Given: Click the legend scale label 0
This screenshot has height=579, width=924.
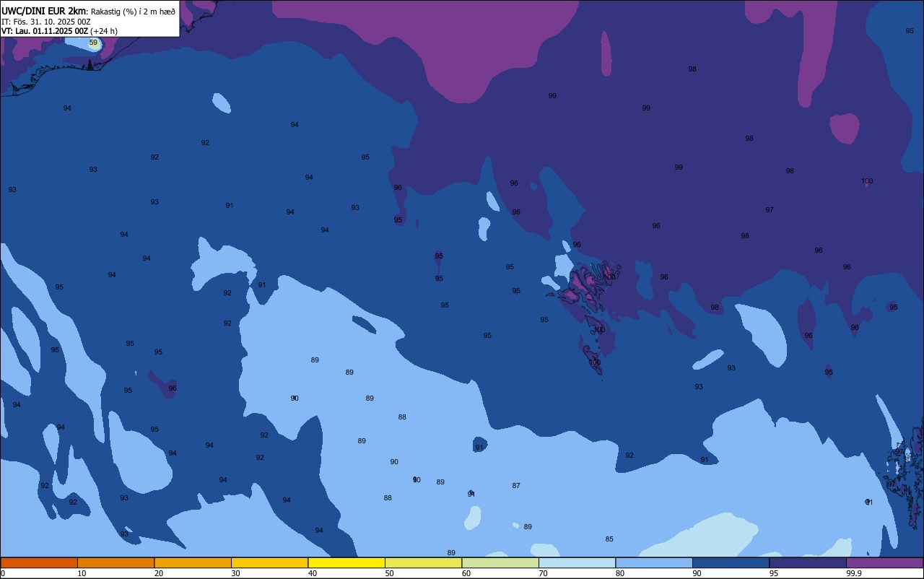Looking at the screenshot, I should pyautogui.click(x=3, y=573).
